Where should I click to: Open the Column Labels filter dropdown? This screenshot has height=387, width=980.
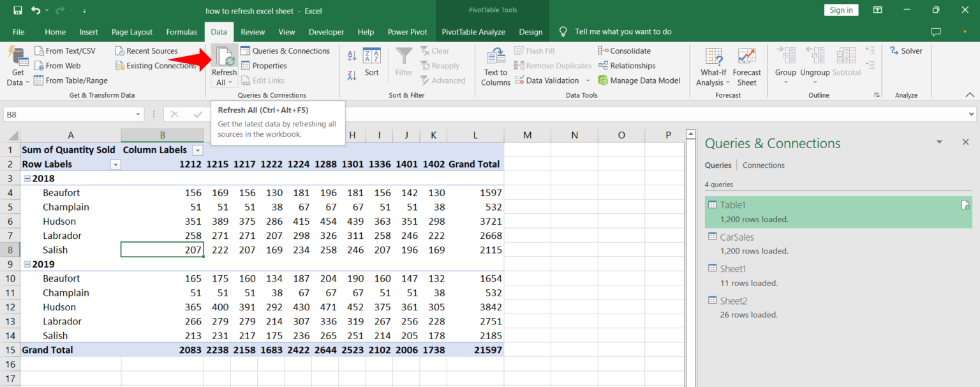tap(197, 150)
